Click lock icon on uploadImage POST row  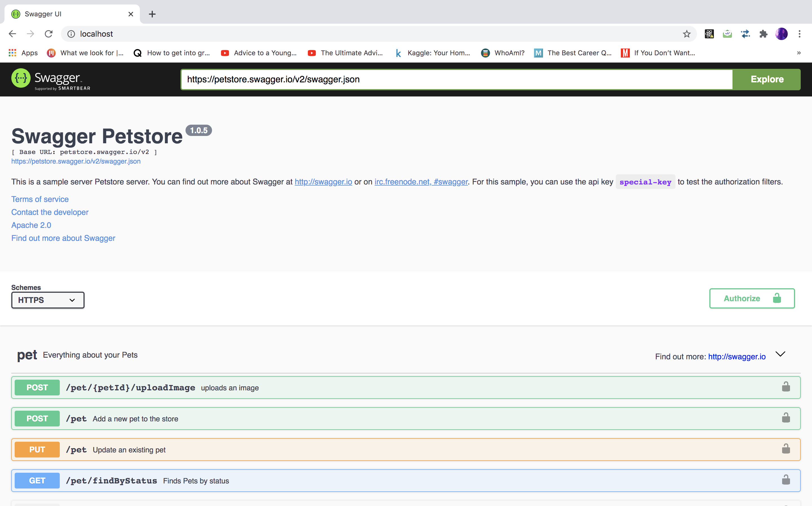[x=785, y=387]
